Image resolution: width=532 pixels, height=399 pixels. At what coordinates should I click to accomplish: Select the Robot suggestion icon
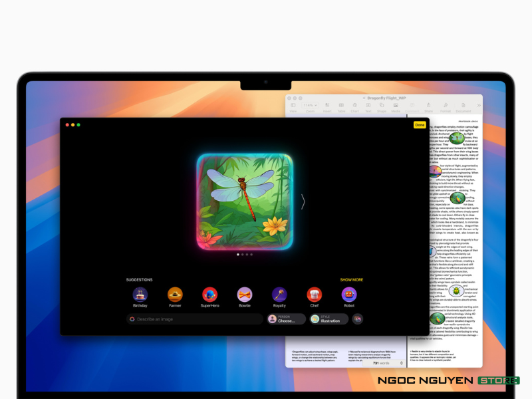[349, 294]
